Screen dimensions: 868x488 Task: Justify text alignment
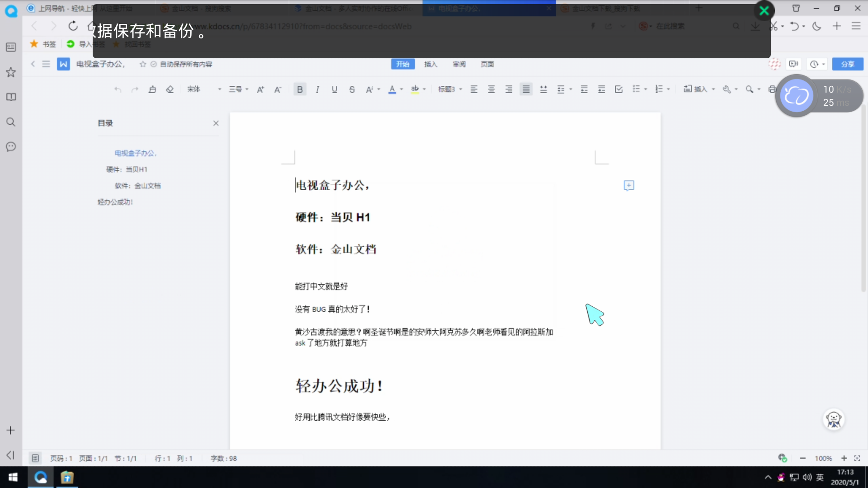pyautogui.click(x=526, y=89)
